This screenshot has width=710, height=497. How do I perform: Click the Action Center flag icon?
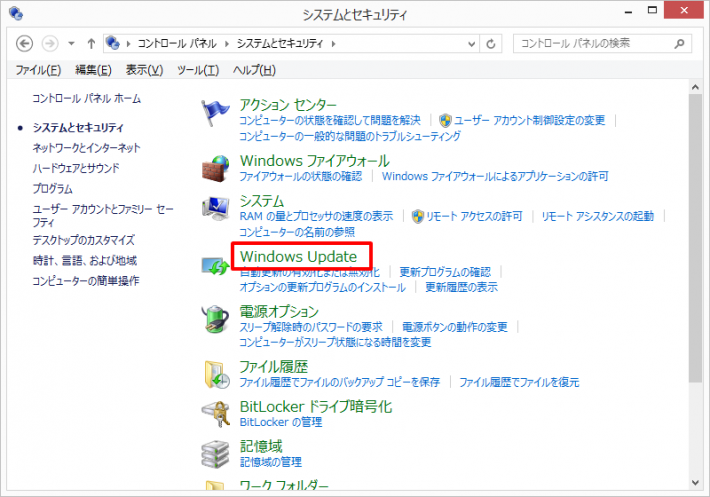(x=215, y=113)
